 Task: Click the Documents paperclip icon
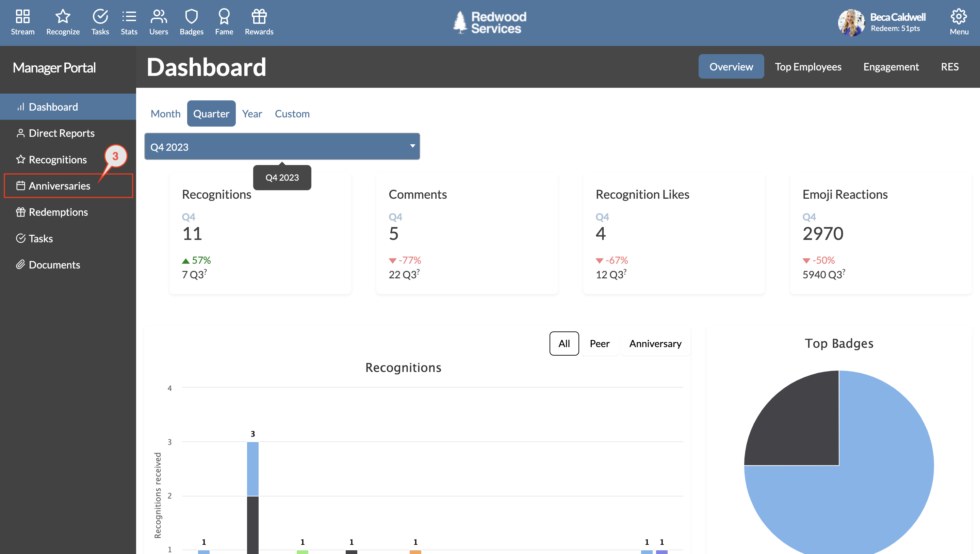(20, 265)
